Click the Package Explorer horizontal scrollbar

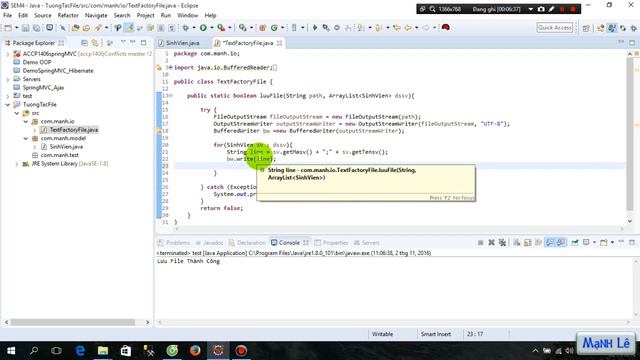click(x=73, y=322)
